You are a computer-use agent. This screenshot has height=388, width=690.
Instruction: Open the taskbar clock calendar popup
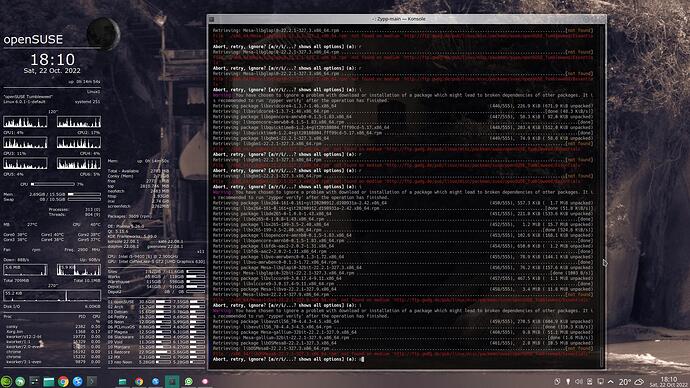669,382
